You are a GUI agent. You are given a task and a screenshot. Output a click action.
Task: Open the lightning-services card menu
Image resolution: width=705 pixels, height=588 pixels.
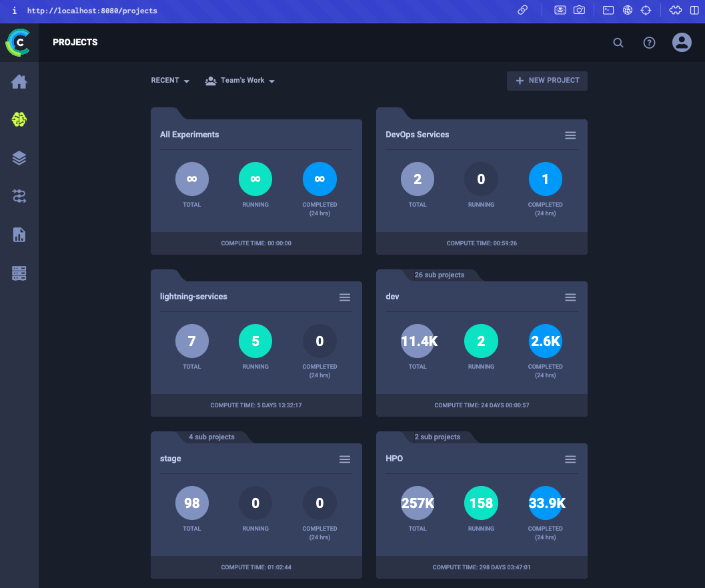click(345, 297)
